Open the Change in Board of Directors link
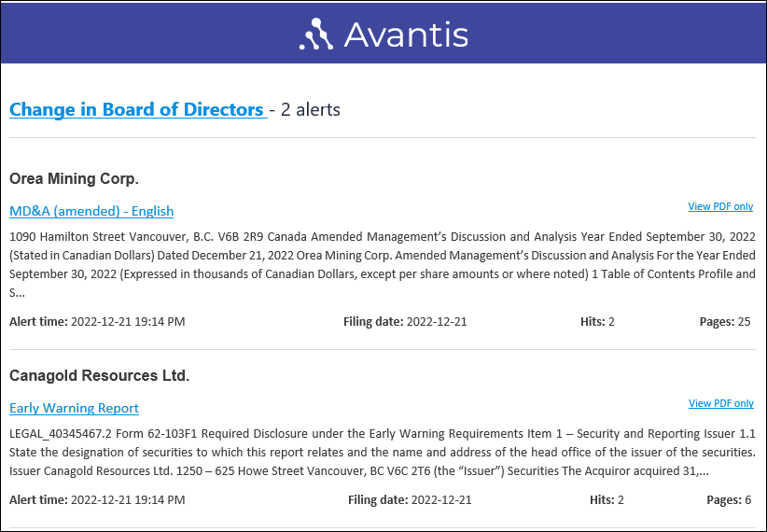 [x=138, y=109]
